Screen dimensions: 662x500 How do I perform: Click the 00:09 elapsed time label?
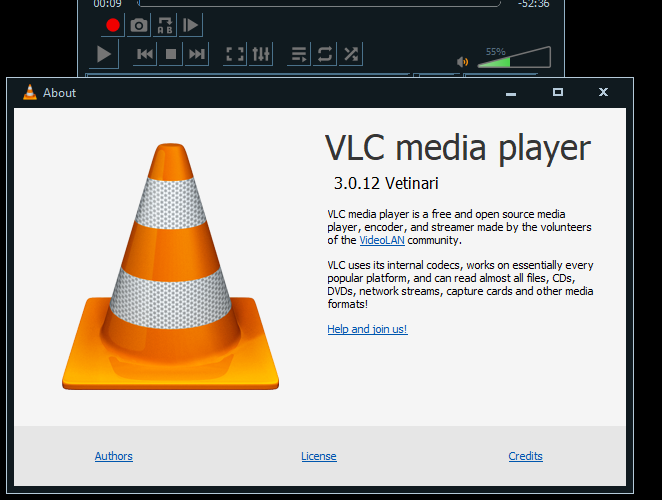tap(107, 4)
